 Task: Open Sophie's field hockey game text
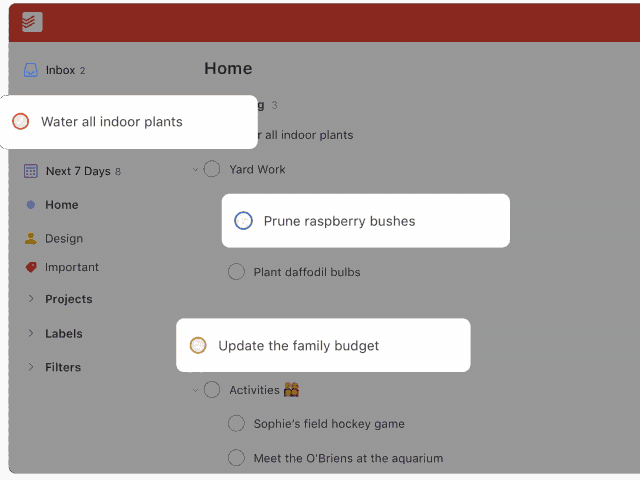pos(329,424)
